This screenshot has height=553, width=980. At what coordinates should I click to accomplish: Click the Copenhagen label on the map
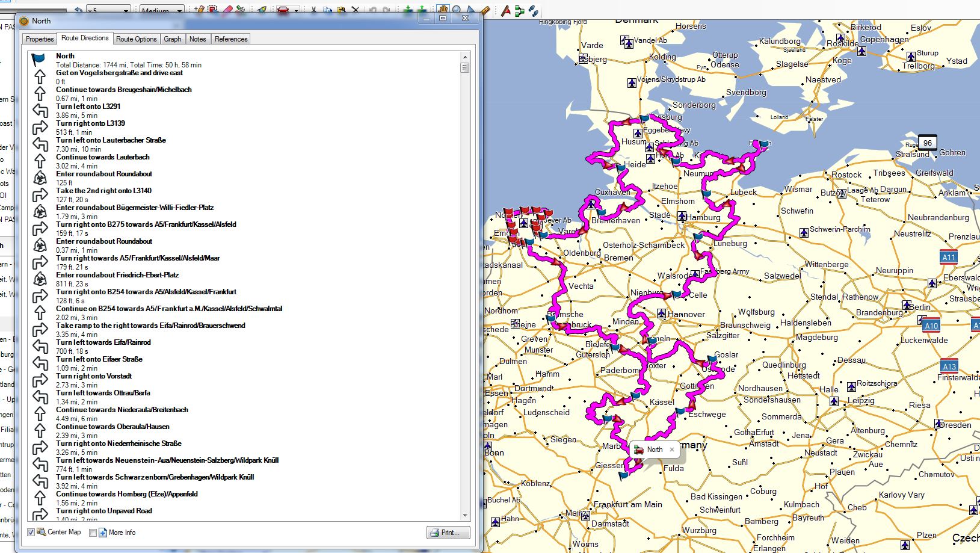pos(884,40)
